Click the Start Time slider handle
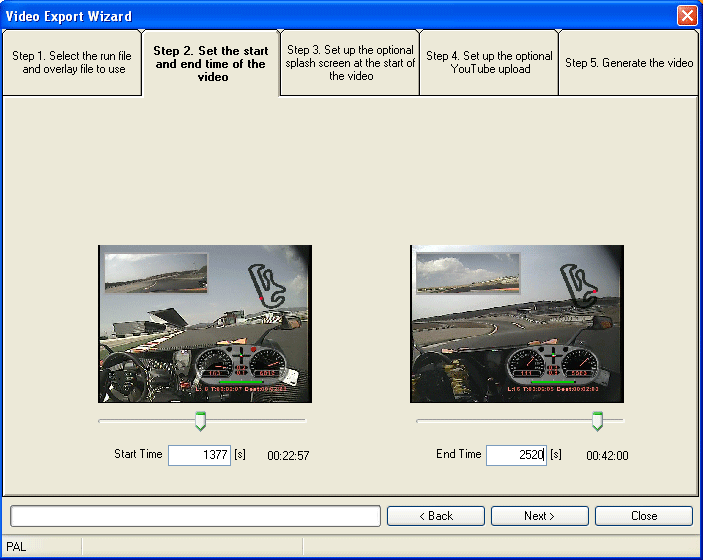This screenshot has width=703, height=560. coord(200,421)
